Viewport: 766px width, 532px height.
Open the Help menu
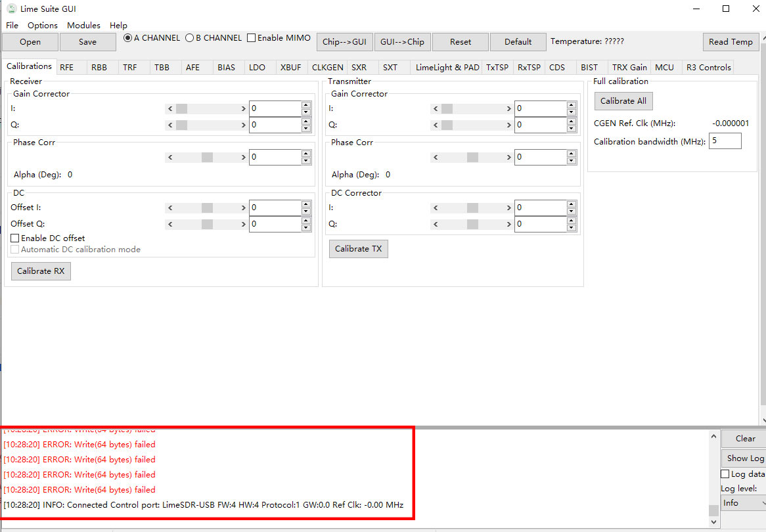[118, 26]
